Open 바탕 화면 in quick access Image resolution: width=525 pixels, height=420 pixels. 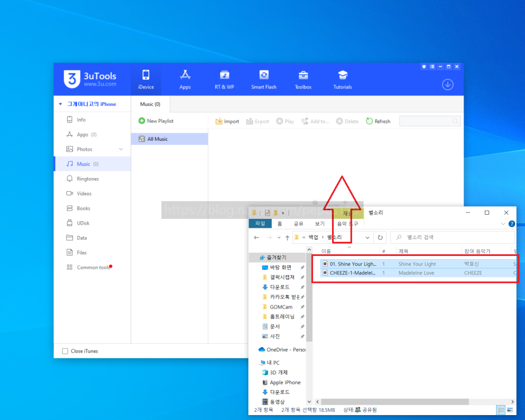point(280,267)
